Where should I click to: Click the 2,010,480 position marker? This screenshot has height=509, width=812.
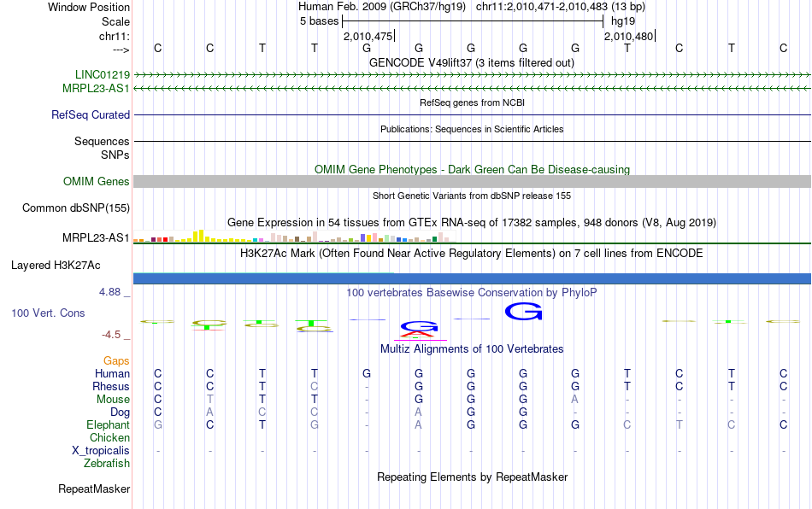click(629, 36)
